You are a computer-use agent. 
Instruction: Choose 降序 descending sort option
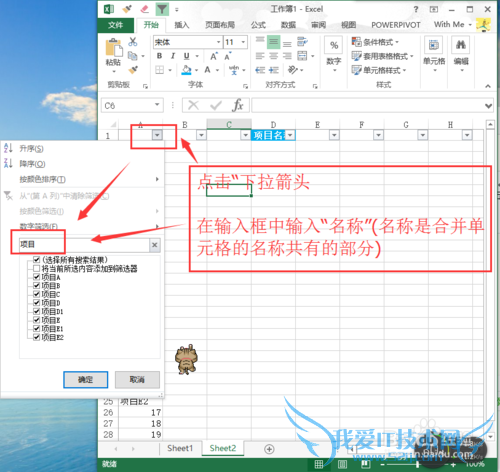click(x=32, y=164)
